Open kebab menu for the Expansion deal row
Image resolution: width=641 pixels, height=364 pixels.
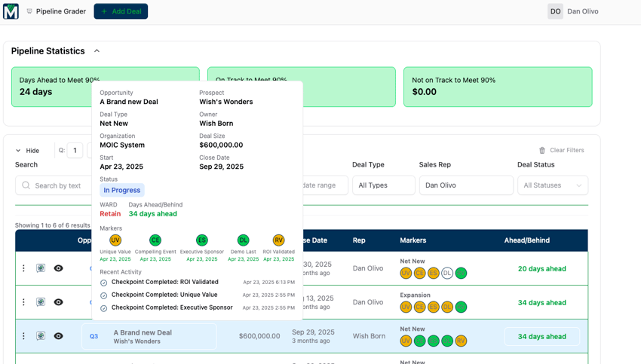coord(23,302)
